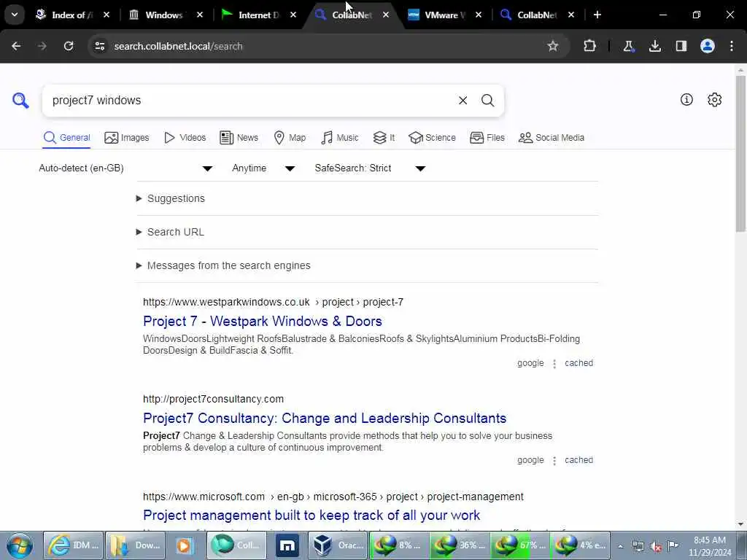Open the browser profile avatar

[x=707, y=46]
